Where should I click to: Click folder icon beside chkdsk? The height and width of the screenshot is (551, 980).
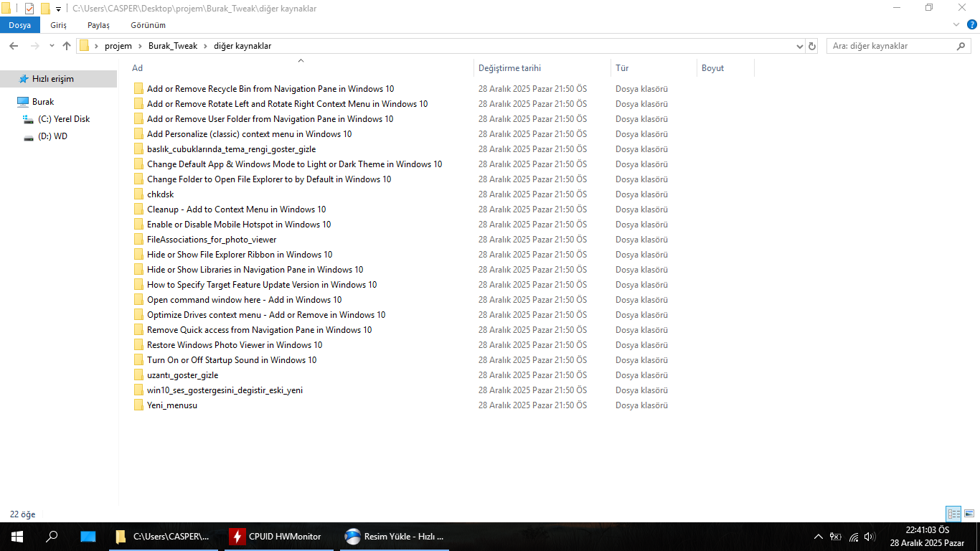point(138,194)
